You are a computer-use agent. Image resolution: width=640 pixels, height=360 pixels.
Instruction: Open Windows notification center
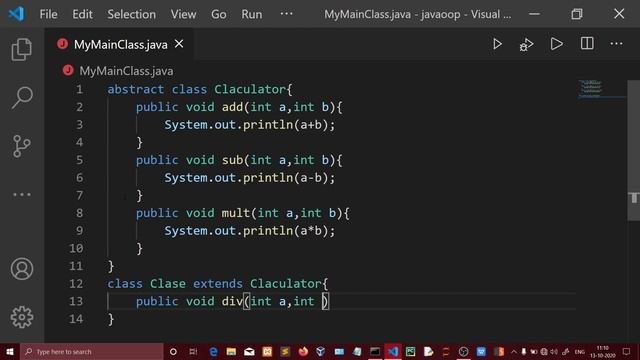(627, 351)
